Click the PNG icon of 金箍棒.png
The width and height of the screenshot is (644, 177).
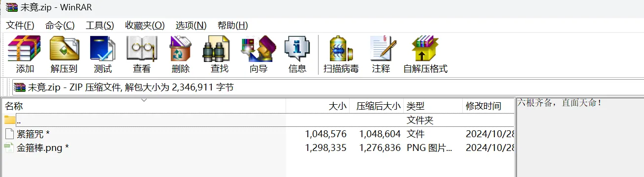[9, 147]
